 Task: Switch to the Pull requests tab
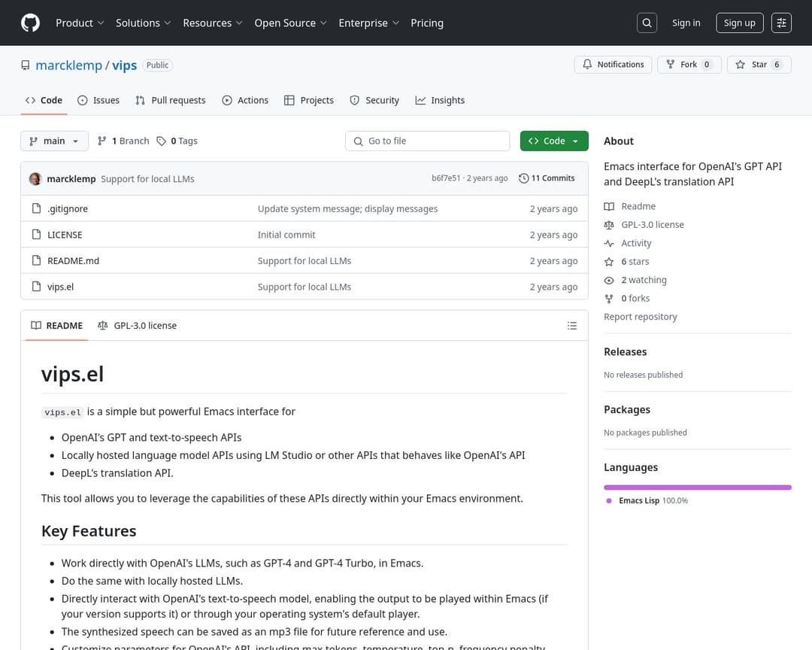tap(171, 101)
